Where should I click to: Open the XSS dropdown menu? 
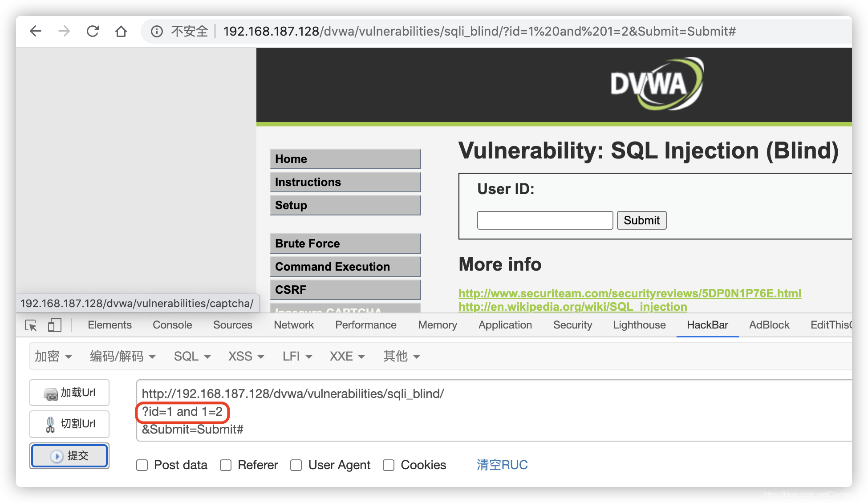pos(246,357)
